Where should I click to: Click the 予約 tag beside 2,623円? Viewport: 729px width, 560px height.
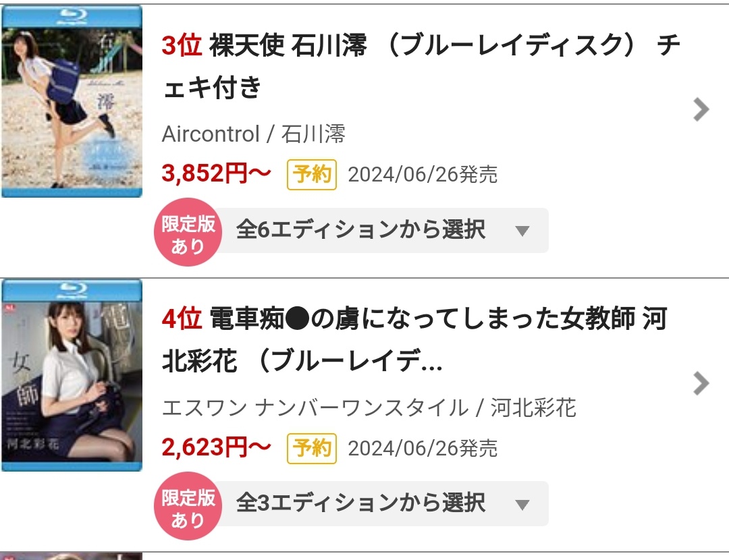point(311,449)
